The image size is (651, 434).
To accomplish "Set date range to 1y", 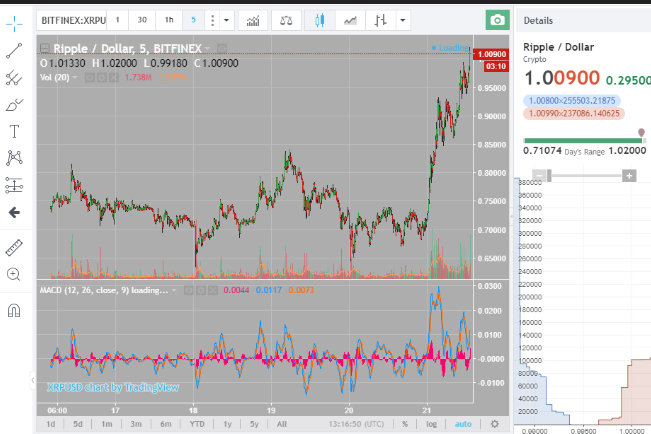I will pyautogui.click(x=228, y=424).
